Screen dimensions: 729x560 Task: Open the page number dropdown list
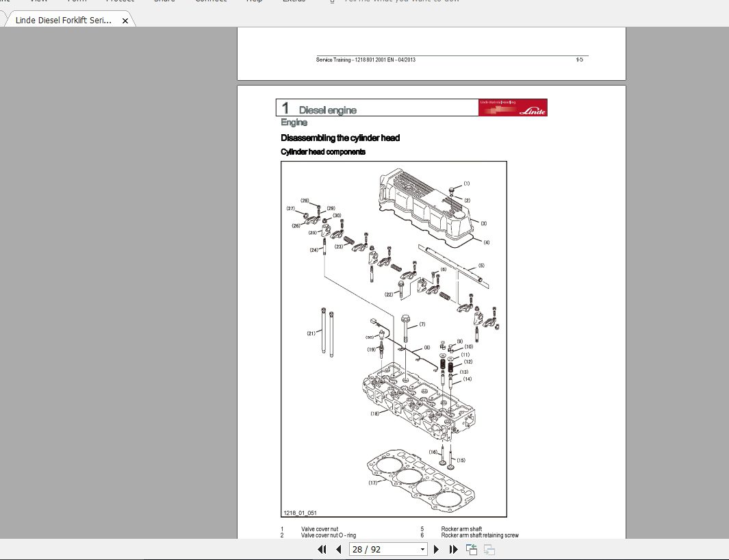(x=422, y=549)
